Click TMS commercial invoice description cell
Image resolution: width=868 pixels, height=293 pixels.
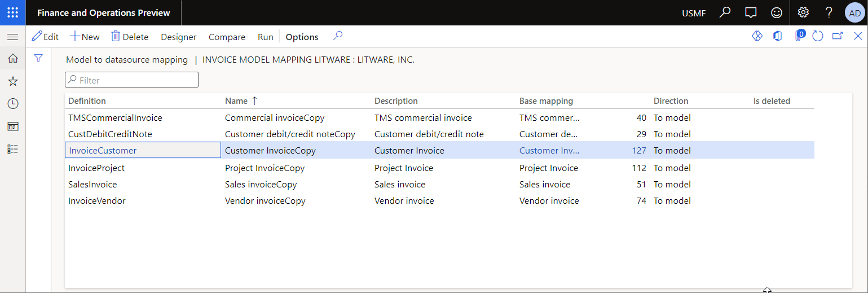click(x=423, y=118)
